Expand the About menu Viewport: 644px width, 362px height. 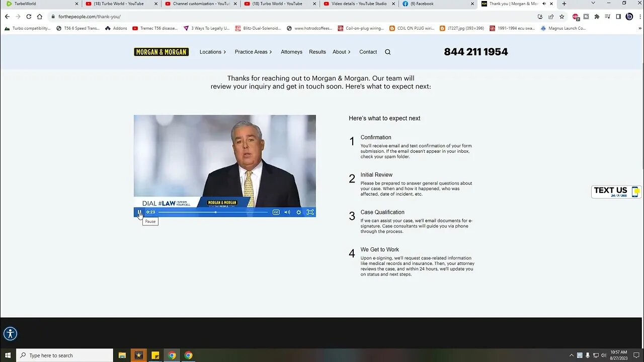click(342, 52)
